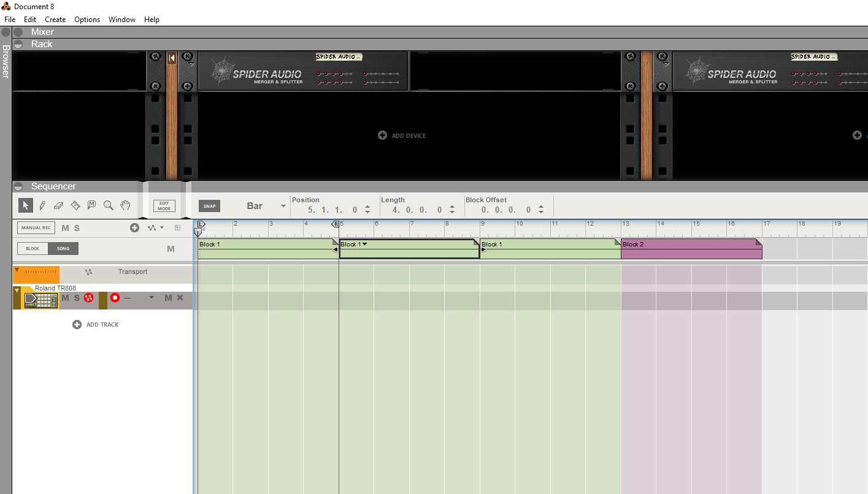The height and width of the screenshot is (494, 868).
Task: Toggle all-track solo S in header
Action: [x=77, y=228]
